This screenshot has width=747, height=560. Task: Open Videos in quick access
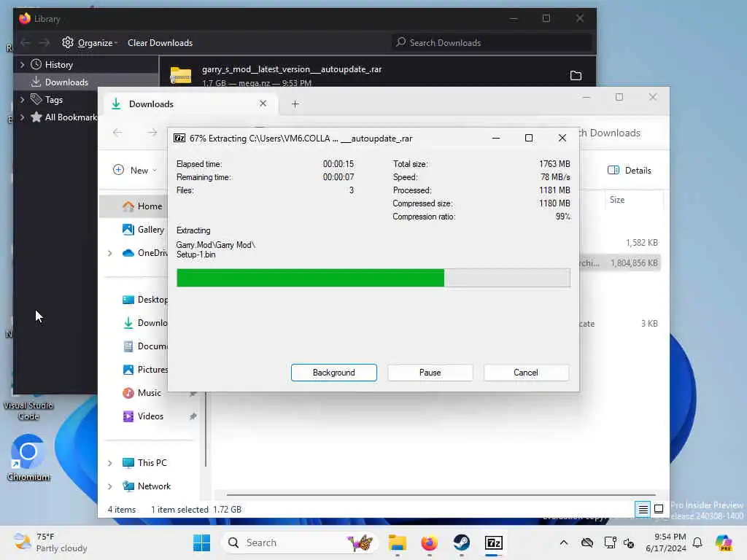tap(150, 416)
